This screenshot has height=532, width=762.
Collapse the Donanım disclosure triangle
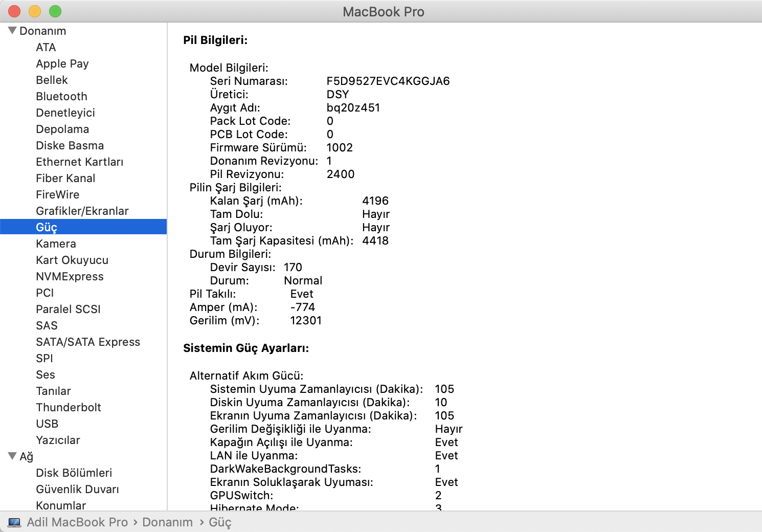(x=12, y=31)
